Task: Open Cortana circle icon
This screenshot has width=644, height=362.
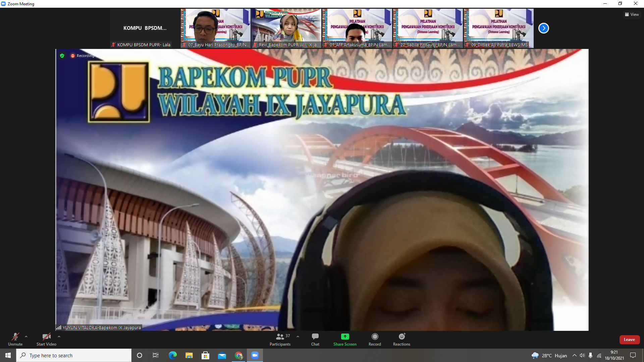Action: (140, 355)
